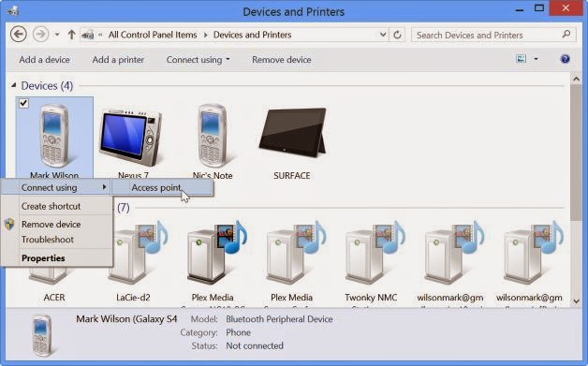Select Nic's Note phone device
The height and width of the screenshot is (366, 588).
tap(213, 136)
